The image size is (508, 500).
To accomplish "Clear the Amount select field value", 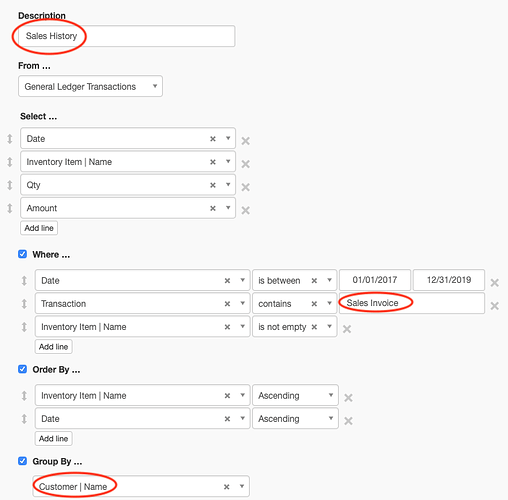I will coord(213,208).
